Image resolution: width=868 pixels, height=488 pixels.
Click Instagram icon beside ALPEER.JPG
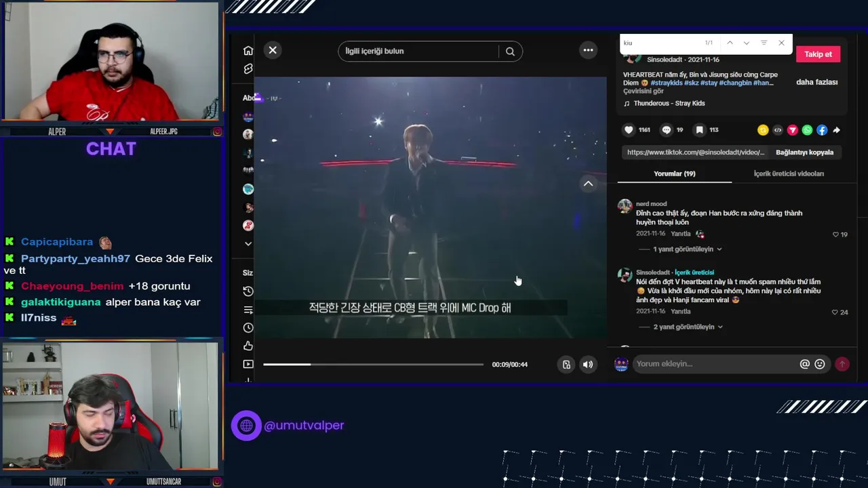click(217, 131)
